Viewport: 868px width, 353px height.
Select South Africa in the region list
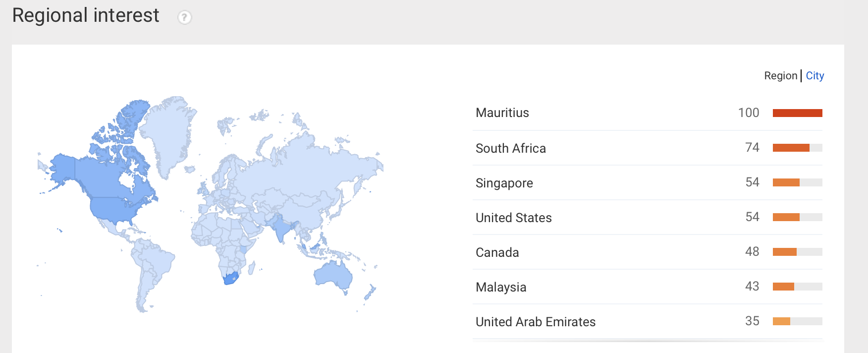click(x=648, y=148)
